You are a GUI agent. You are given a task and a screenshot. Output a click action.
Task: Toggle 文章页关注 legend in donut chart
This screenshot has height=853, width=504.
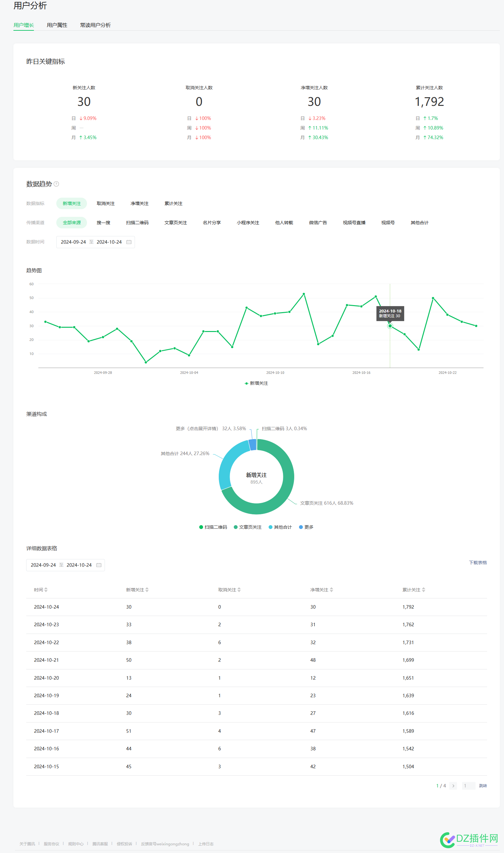pyautogui.click(x=248, y=527)
